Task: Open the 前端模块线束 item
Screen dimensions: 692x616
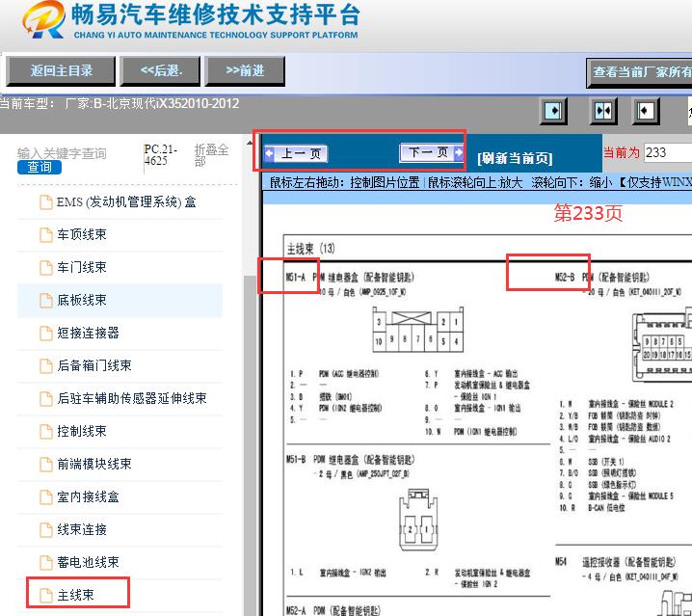Action: coord(94,464)
